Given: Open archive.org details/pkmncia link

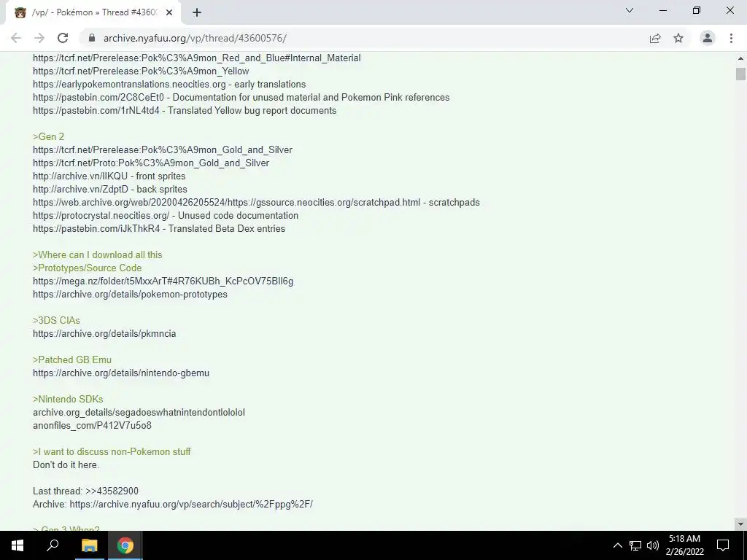Looking at the screenshot, I should [x=104, y=333].
